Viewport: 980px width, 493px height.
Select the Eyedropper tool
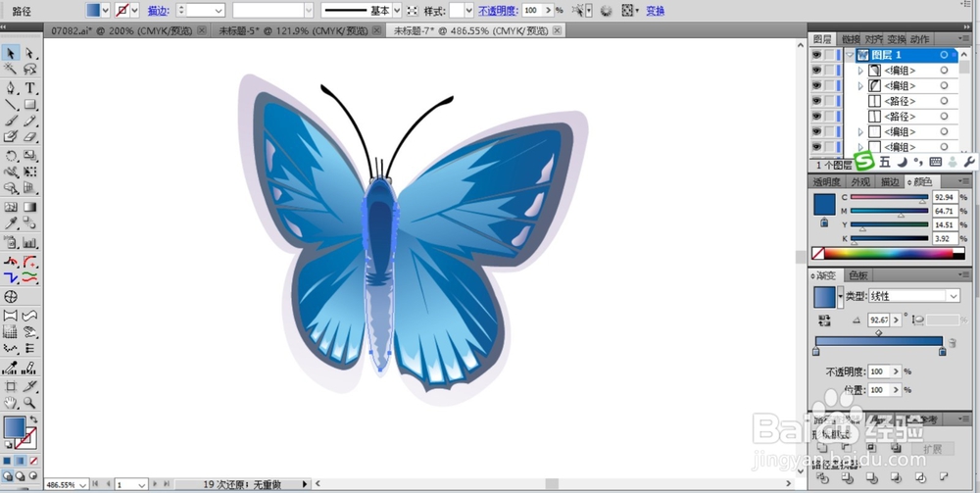(11, 223)
